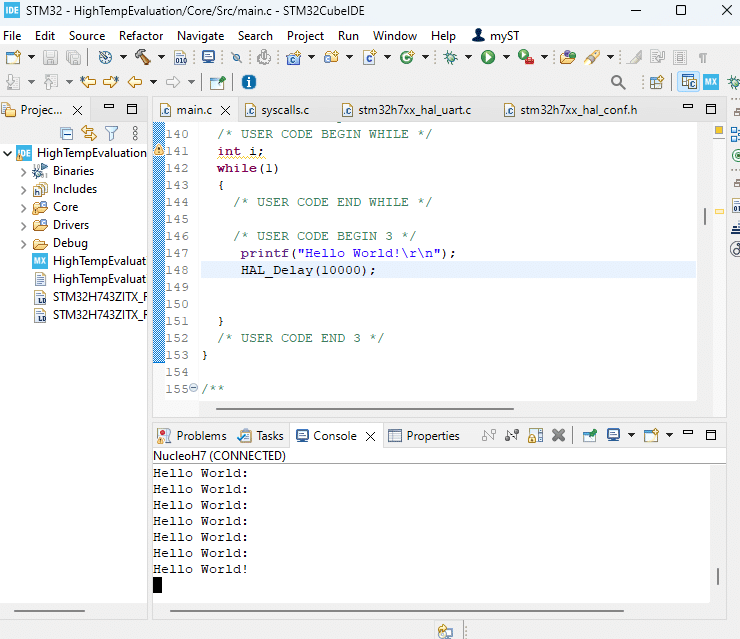Viewport: 740px width, 639px height.
Task: Go to last edit location arrow
Action: 88,82
